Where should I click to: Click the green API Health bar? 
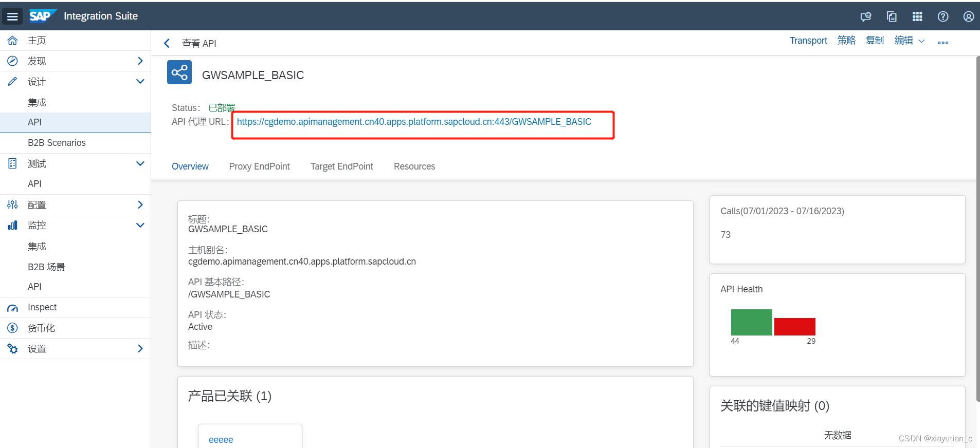(x=751, y=322)
